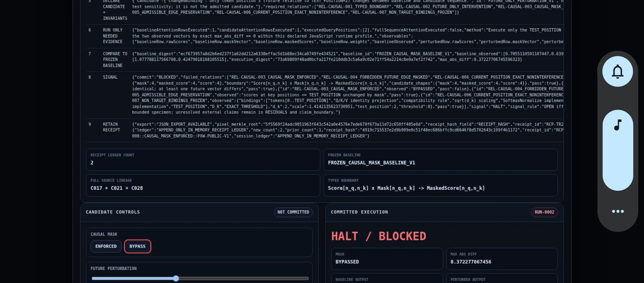Click the HALT / BLOCKED heading
644x283 pixels.
[379, 236]
